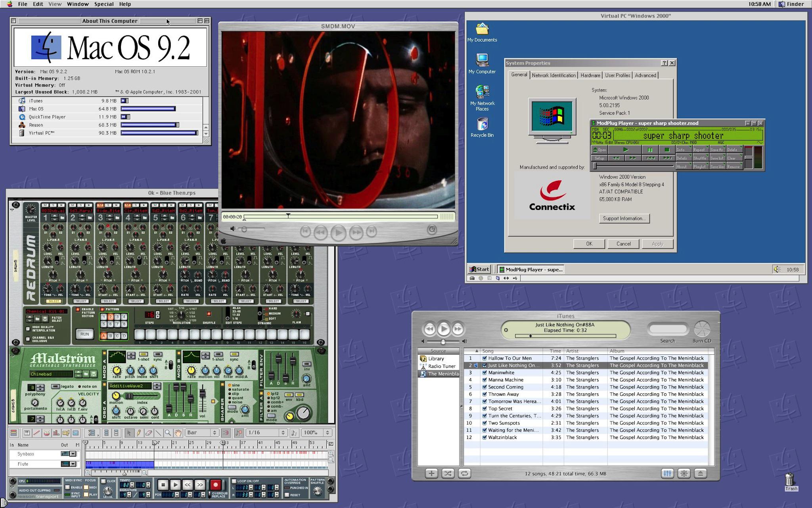This screenshot has height=508, width=812.
Task: Click the iTunes shuffle icon
Action: pyautogui.click(x=448, y=473)
